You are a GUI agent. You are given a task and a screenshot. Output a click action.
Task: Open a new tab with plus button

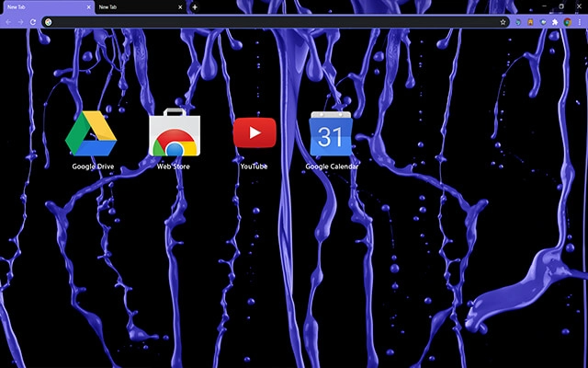coord(195,7)
